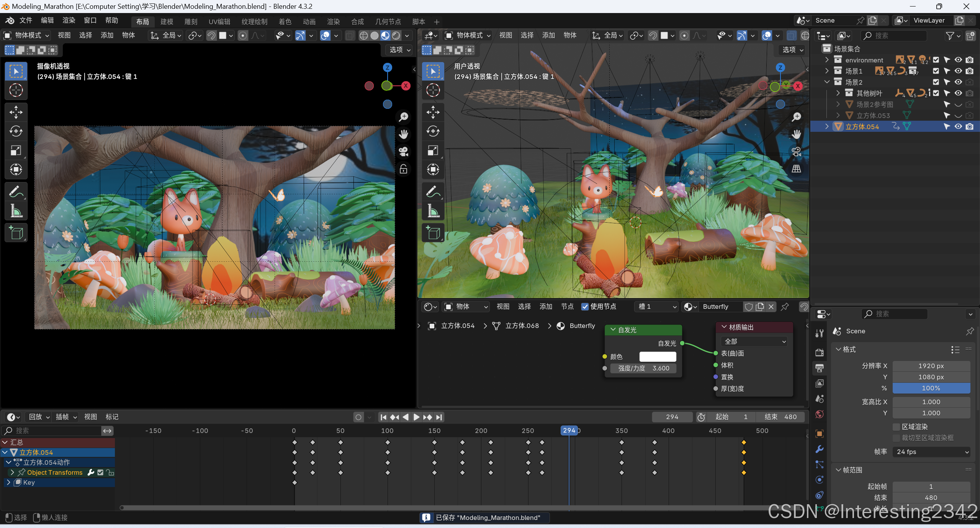980x528 pixels.
Task: Click the 选项 button in left viewport
Action: pyautogui.click(x=399, y=50)
